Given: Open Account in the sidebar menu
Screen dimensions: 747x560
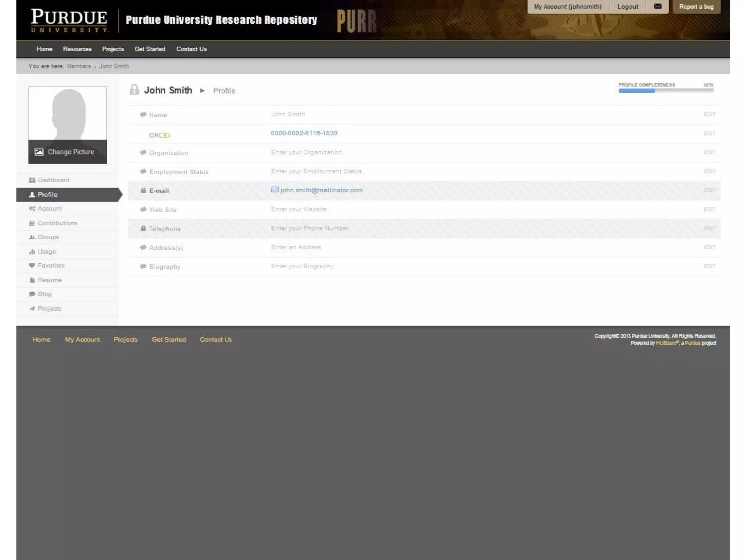Looking at the screenshot, I should point(50,209).
